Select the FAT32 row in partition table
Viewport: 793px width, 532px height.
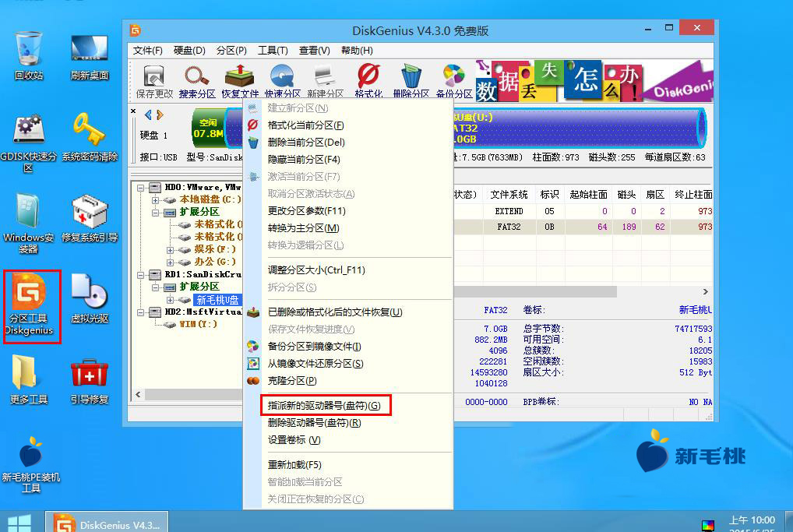tap(583, 227)
